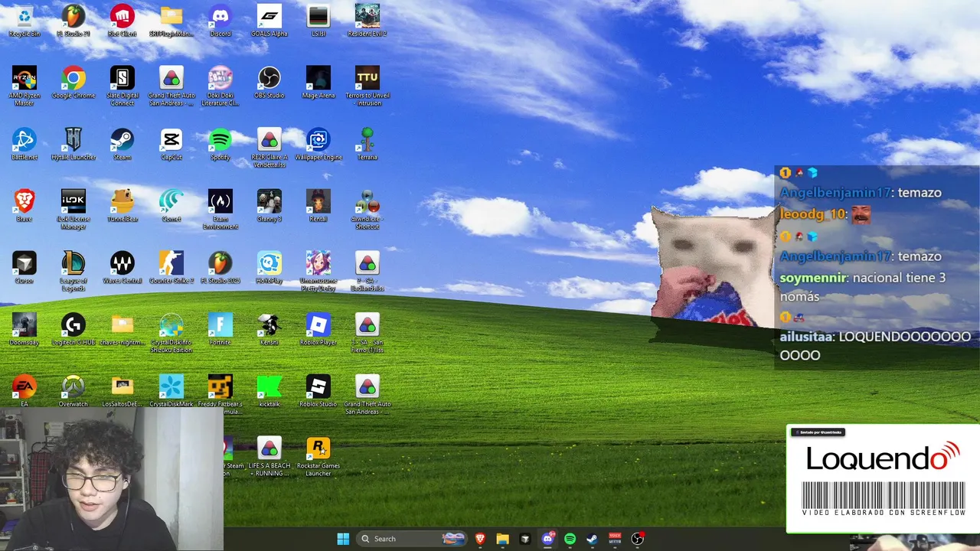Screen dimensions: 980x551
Task: Open the Rental game shortcut
Action: (x=318, y=206)
